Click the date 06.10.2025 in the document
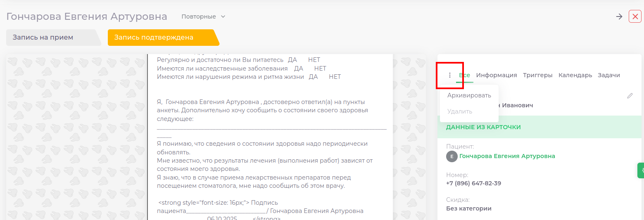644x220 pixels. click(x=222, y=218)
